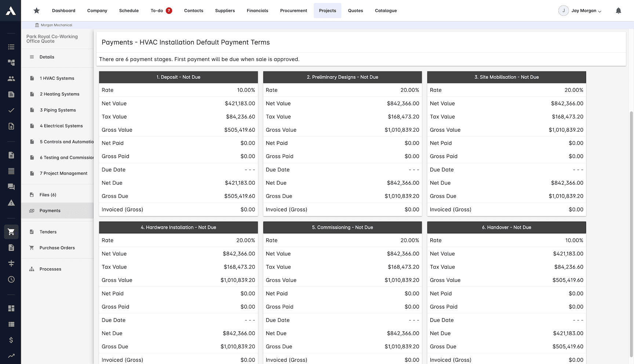
Task: Expand the Files (6) section
Action: [47, 194]
